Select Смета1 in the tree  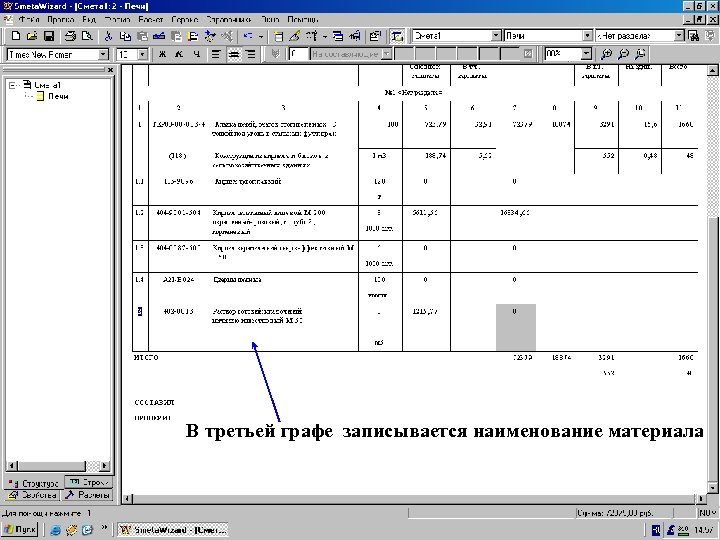47,85
